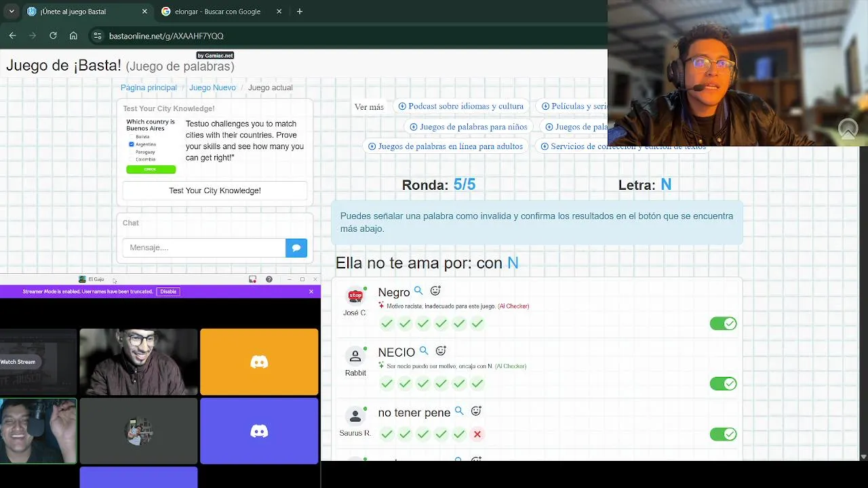Click the 'Ella no te ama por: con N' heading
The width and height of the screenshot is (868, 488).
pos(427,263)
